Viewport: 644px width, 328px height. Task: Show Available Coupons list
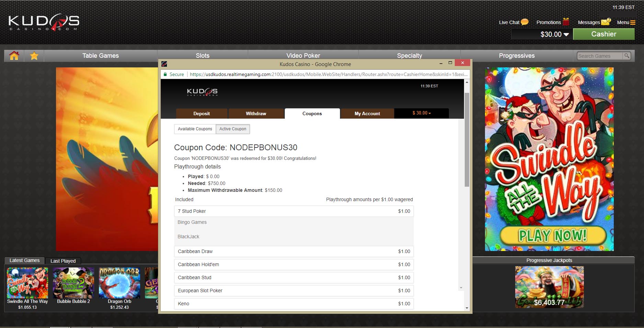tap(195, 129)
